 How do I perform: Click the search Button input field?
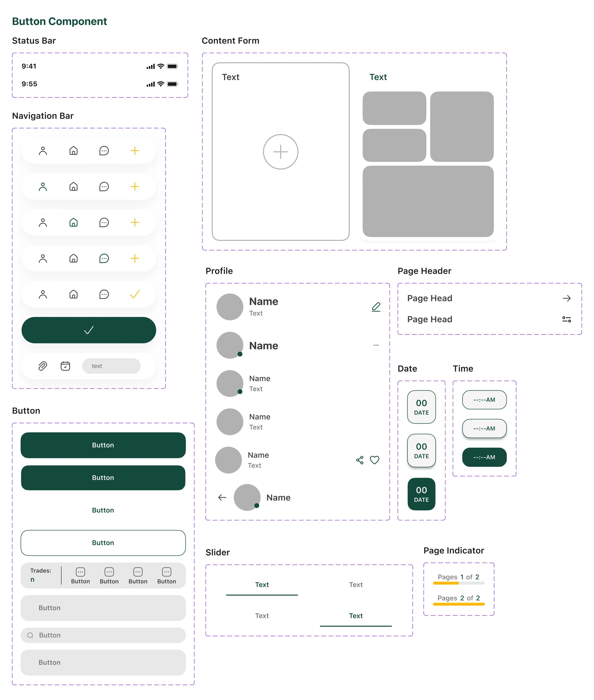click(x=103, y=635)
